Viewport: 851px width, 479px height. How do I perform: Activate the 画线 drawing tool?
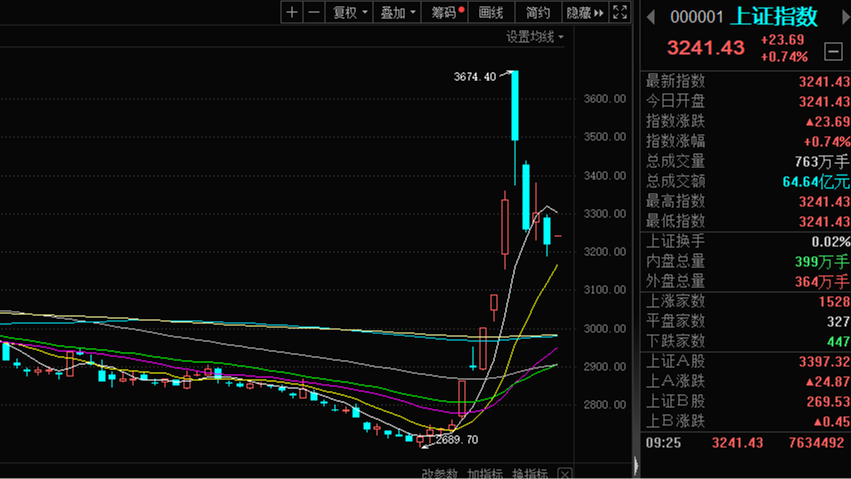(491, 12)
